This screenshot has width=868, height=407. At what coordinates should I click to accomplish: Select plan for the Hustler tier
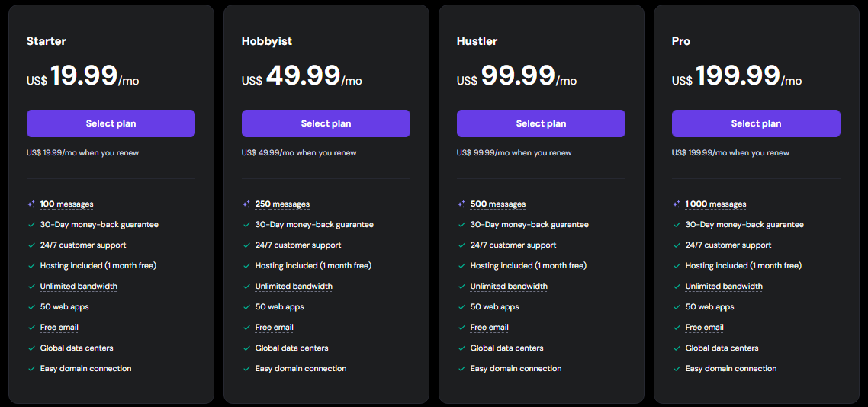(x=541, y=123)
